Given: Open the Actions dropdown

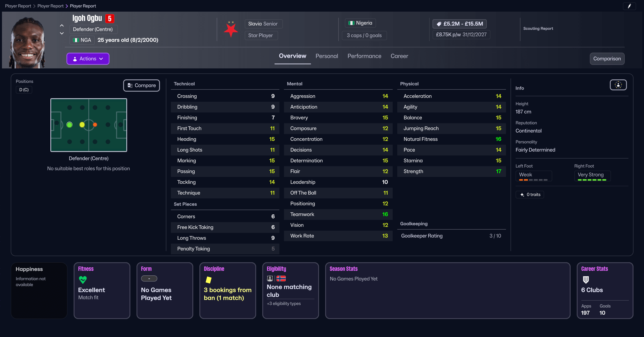Looking at the screenshot, I should (x=88, y=59).
